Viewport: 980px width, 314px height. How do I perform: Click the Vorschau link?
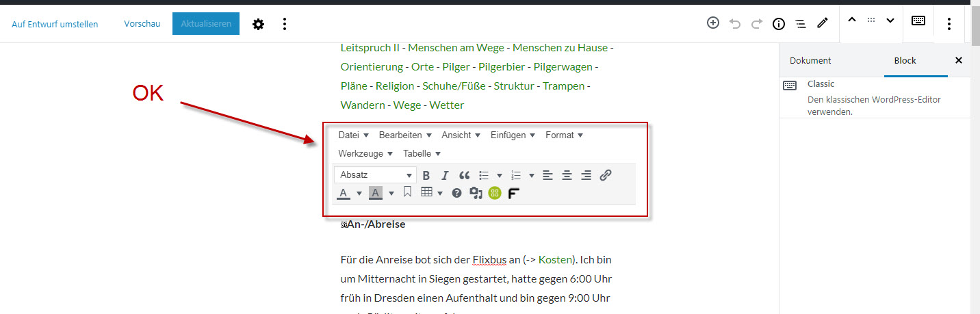pyautogui.click(x=142, y=24)
